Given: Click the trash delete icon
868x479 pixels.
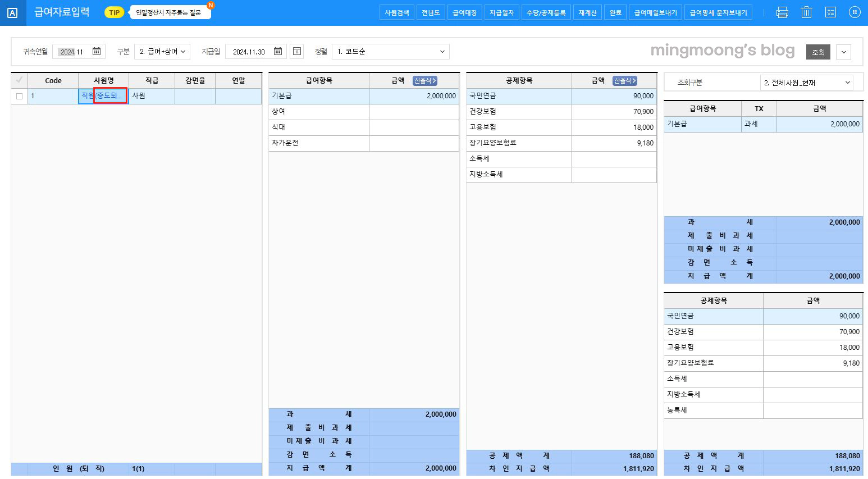Looking at the screenshot, I should click(x=806, y=12).
